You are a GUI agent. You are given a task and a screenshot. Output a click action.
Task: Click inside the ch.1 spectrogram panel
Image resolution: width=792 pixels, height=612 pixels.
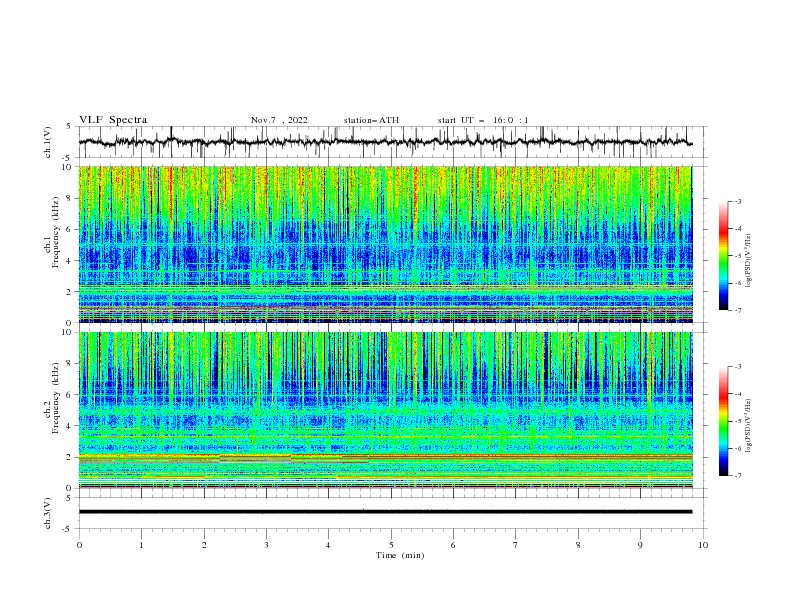coord(385,244)
